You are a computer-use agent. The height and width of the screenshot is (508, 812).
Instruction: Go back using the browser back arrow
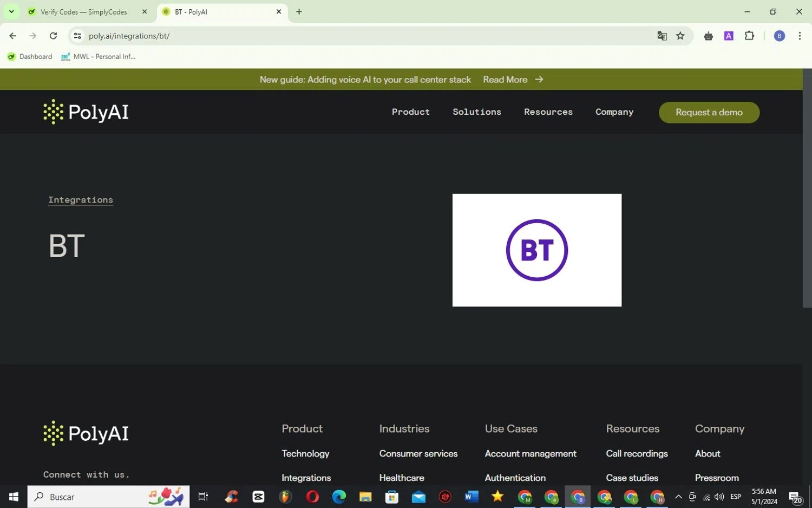pos(12,36)
